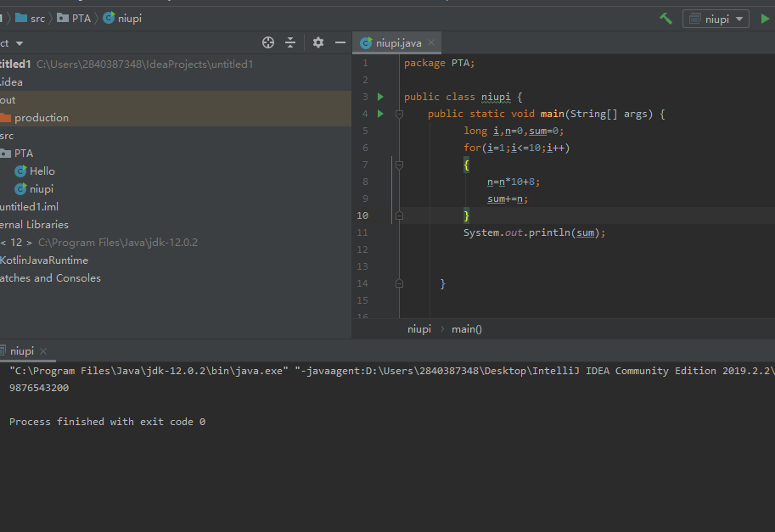Click the locate/scroll from source target icon
Image resolution: width=775 pixels, height=532 pixels.
click(268, 42)
